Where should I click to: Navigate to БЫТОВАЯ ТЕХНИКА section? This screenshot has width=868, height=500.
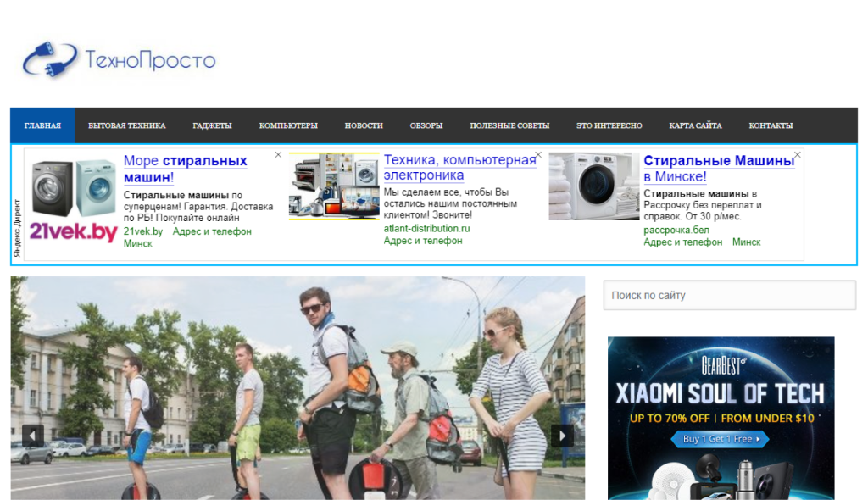click(x=127, y=125)
